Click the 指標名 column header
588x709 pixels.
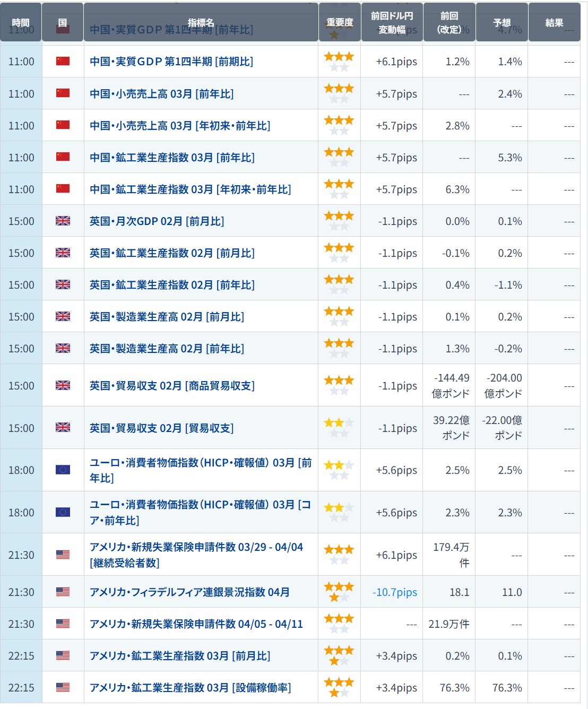pyautogui.click(x=201, y=22)
